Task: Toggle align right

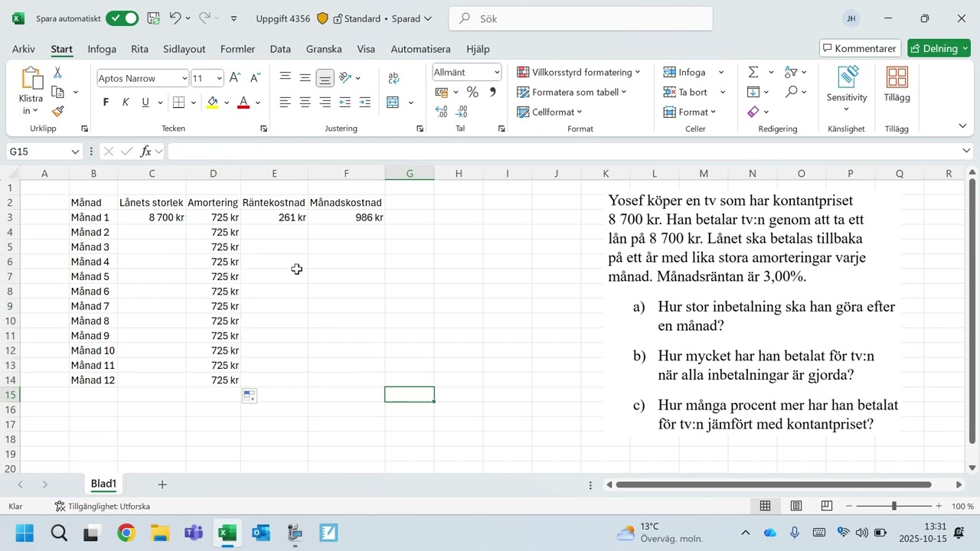Action: pyautogui.click(x=325, y=103)
